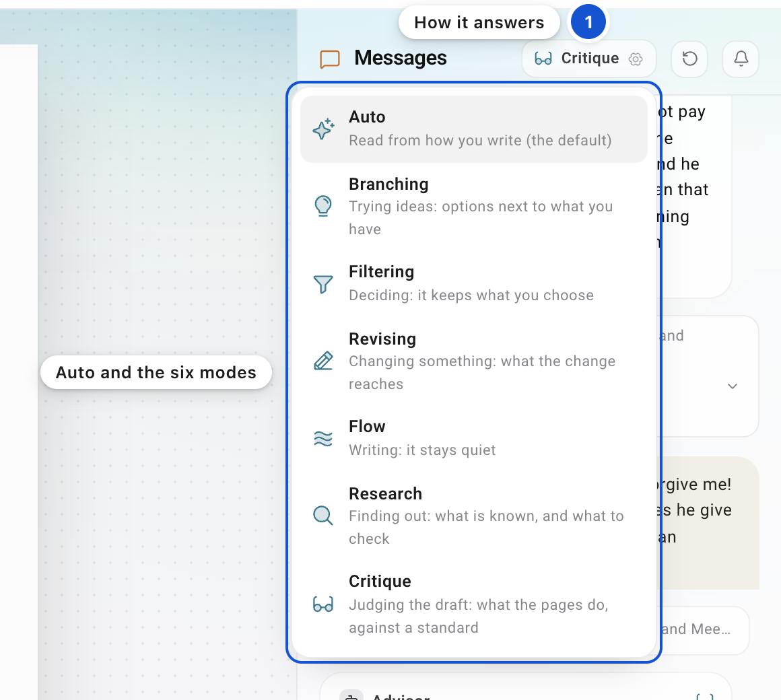Click the funnel icon next to Filtering
The image size is (781, 700).
click(x=322, y=284)
